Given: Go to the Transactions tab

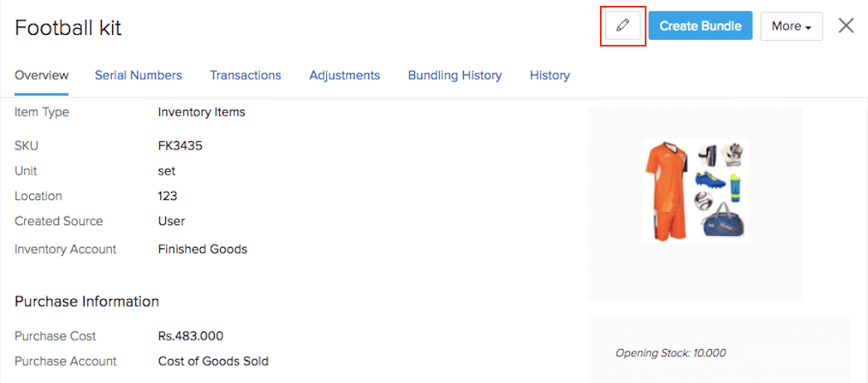Looking at the screenshot, I should coord(246,75).
